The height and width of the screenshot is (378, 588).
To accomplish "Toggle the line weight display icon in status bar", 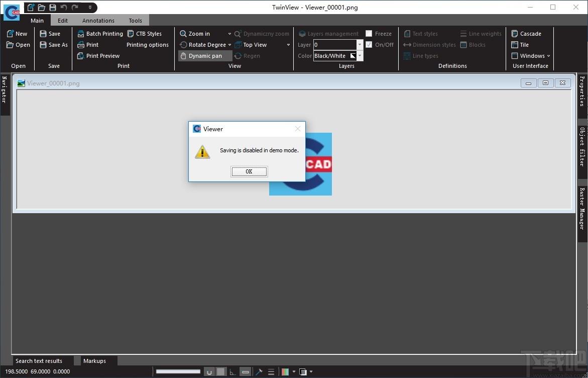I will tap(245, 372).
